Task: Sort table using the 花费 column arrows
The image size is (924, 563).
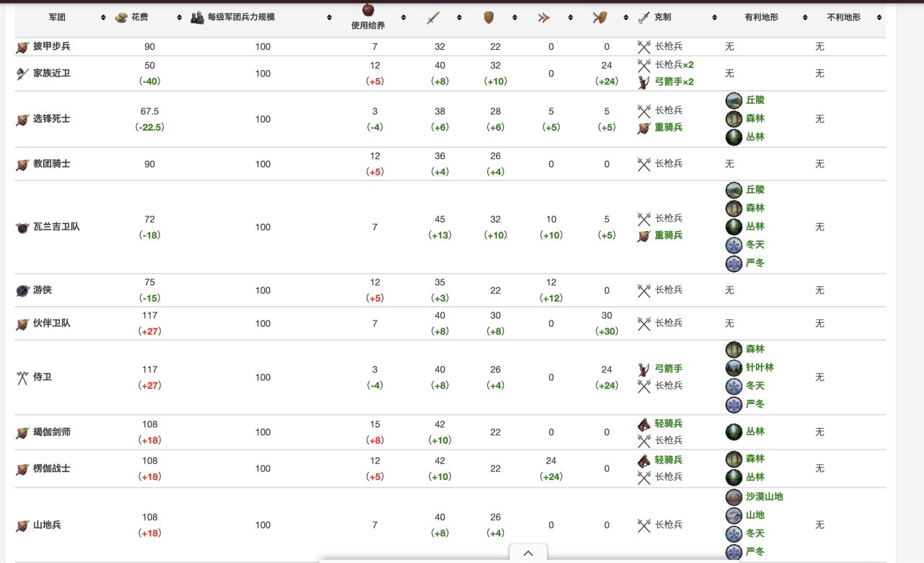Action: [x=178, y=17]
